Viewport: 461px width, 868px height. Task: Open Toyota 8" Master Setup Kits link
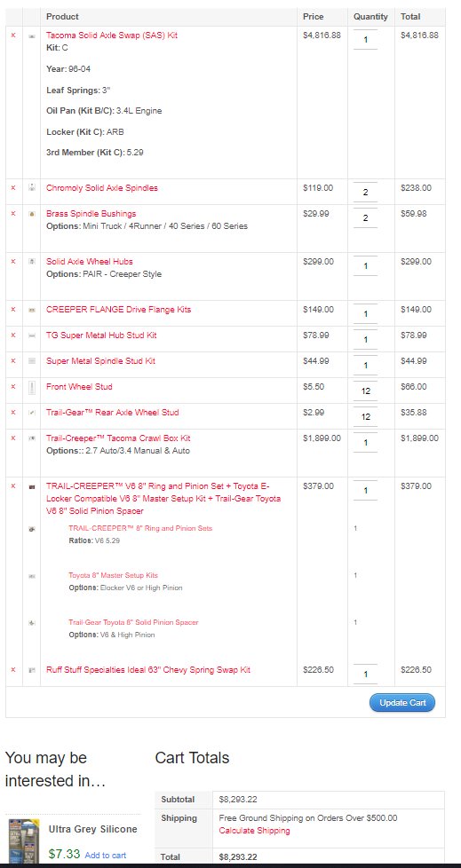tap(113, 576)
